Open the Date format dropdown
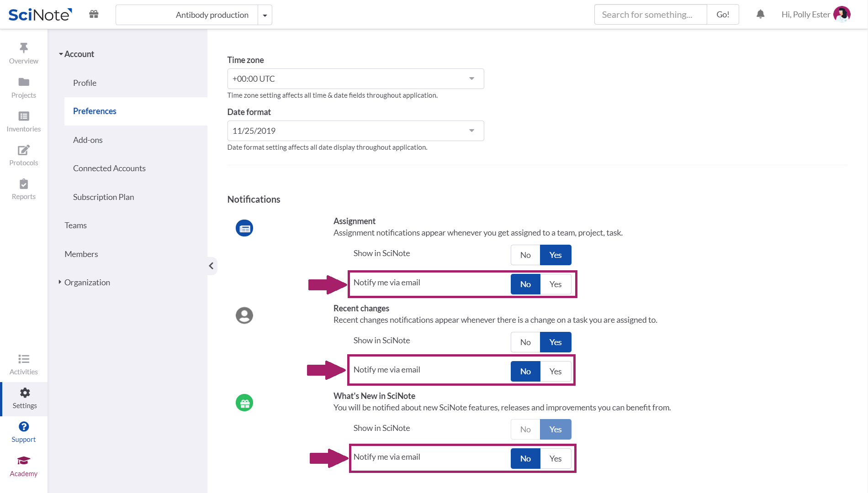The image size is (868, 493). pyautogui.click(x=355, y=131)
